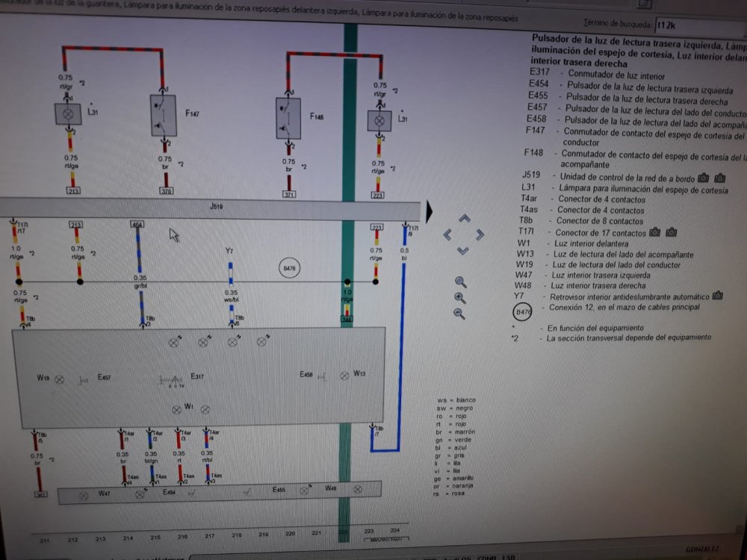Viewport: 747px width, 560px height.
Task: Click the note 'En función del equipamiento'
Action: [595, 328]
